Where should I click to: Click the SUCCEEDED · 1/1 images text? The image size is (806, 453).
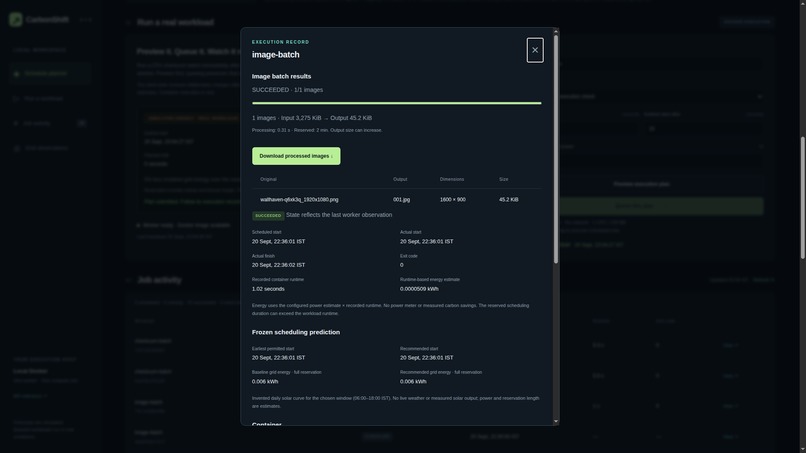pyautogui.click(x=287, y=90)
